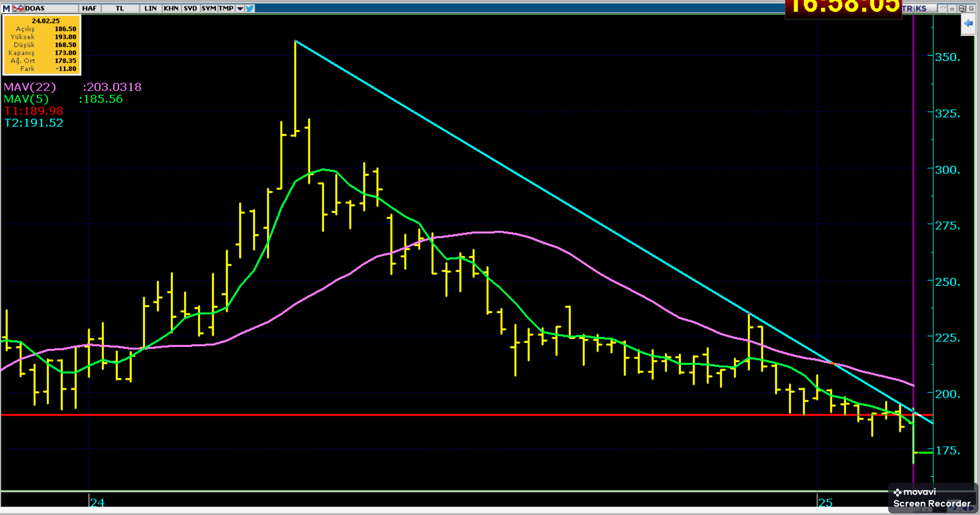
Task: Click the T2:191.52 trend value
Action: pyautogui.click(x=33, y=123)
